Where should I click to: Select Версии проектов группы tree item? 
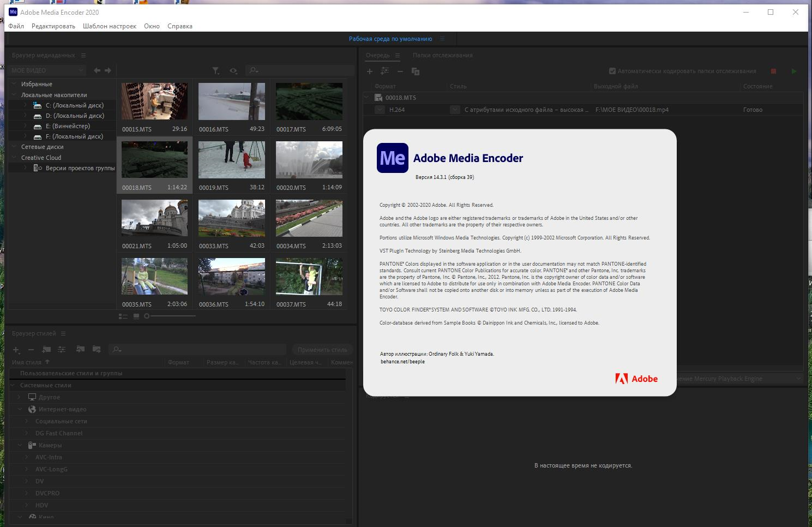click(x=80, y=168)
